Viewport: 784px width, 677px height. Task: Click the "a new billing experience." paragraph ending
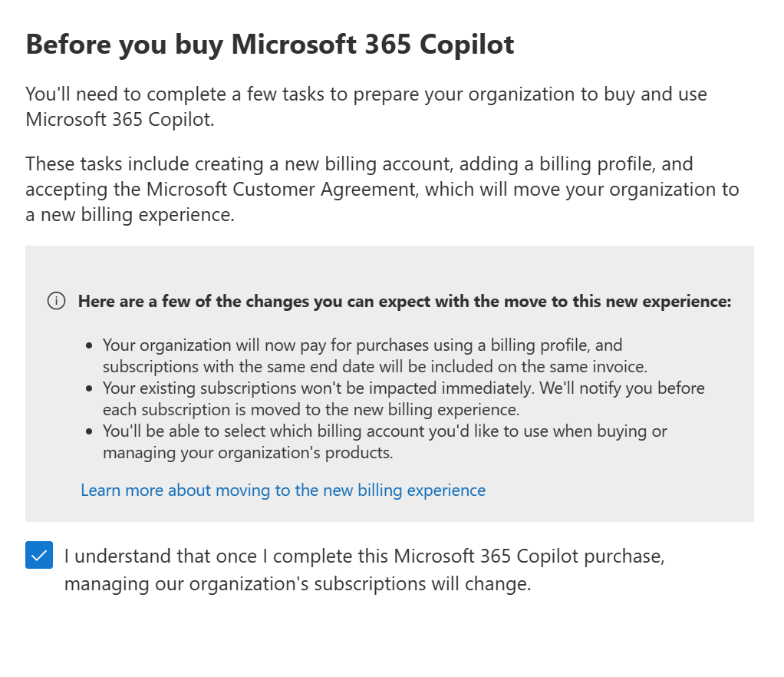(x=130, y=215)
